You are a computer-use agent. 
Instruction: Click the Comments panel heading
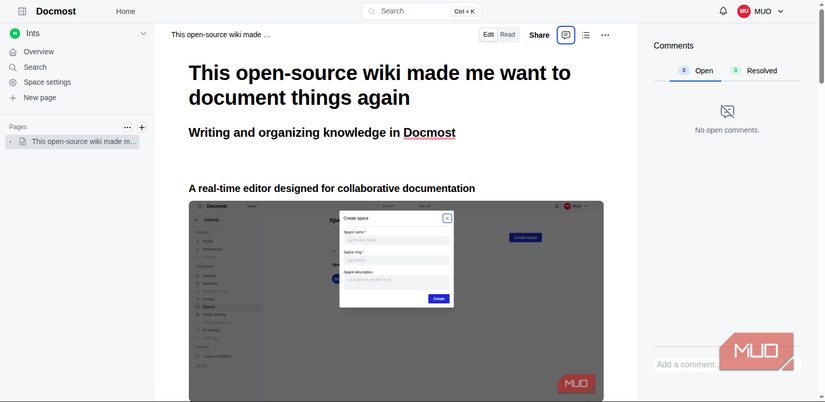tap(673, 46)
